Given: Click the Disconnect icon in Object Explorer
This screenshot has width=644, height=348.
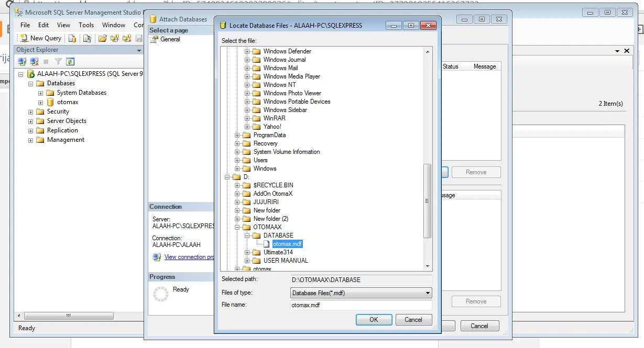Looking at the screenshot, I should [34, 62].
